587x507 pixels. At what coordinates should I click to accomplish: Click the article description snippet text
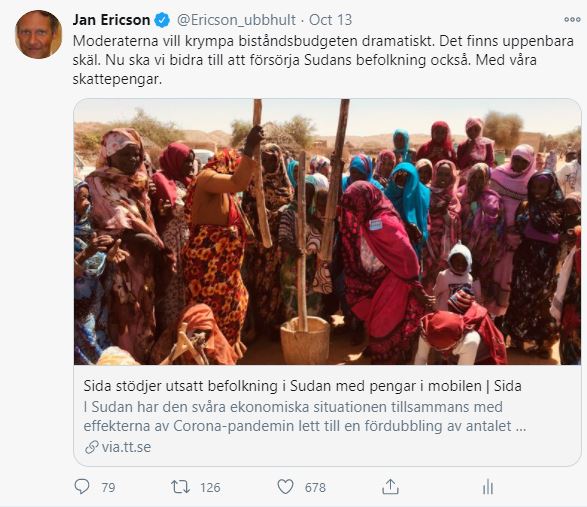(x=305, y=416)
